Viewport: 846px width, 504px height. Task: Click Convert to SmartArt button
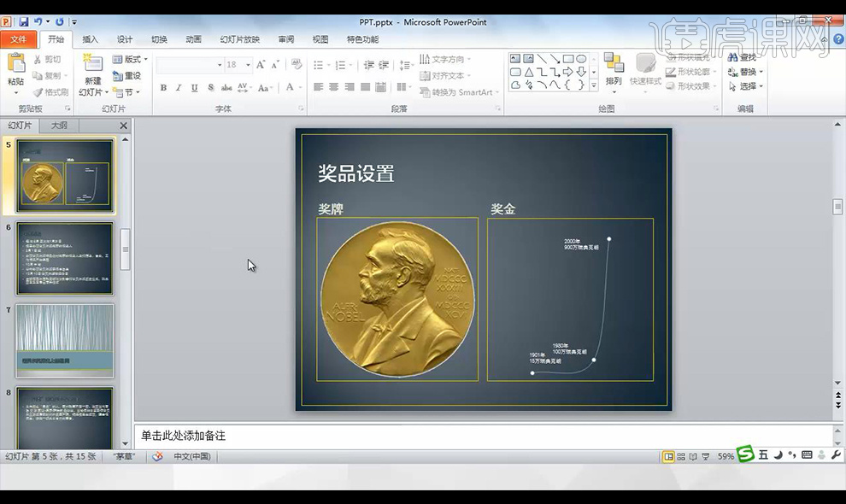tap(459, 92)
